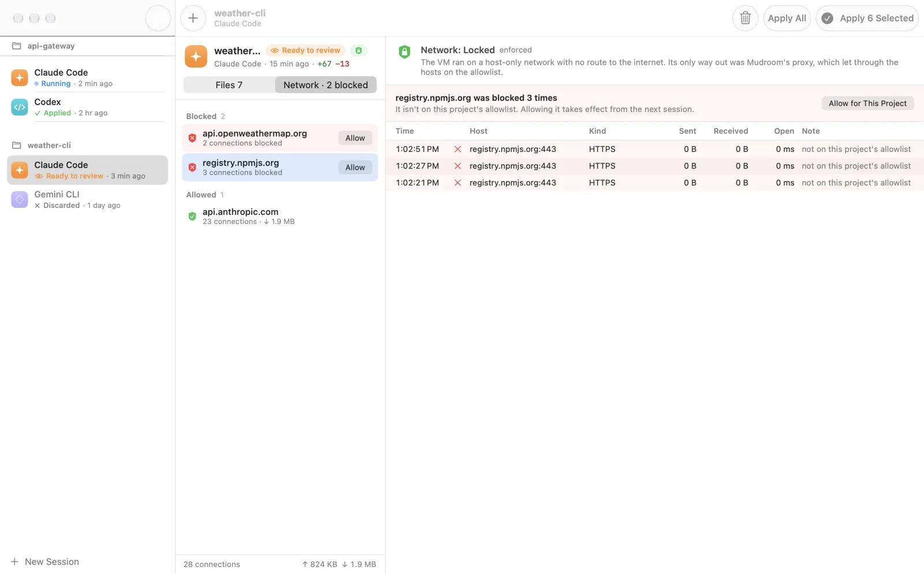Click the red X on the 1:02:21 PM row
This screenshot has width=924, height=574.
tap(457, 182)
